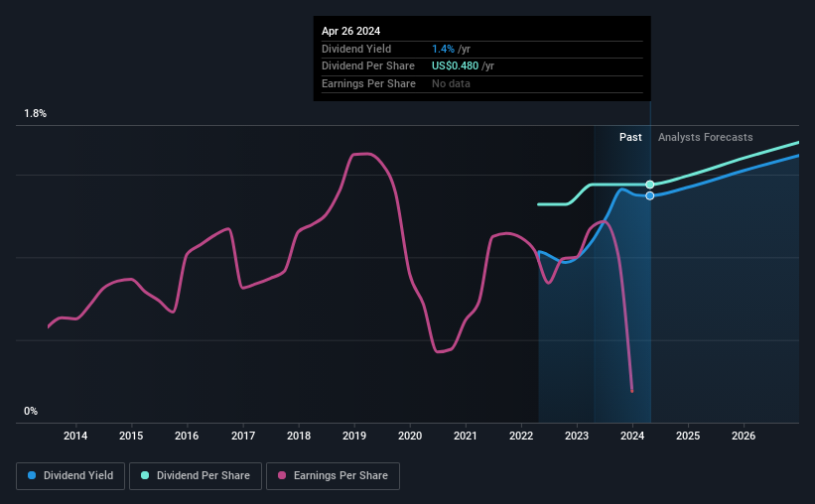
Task: Click the 2021 x-axis label
Action: pos(466,436)
